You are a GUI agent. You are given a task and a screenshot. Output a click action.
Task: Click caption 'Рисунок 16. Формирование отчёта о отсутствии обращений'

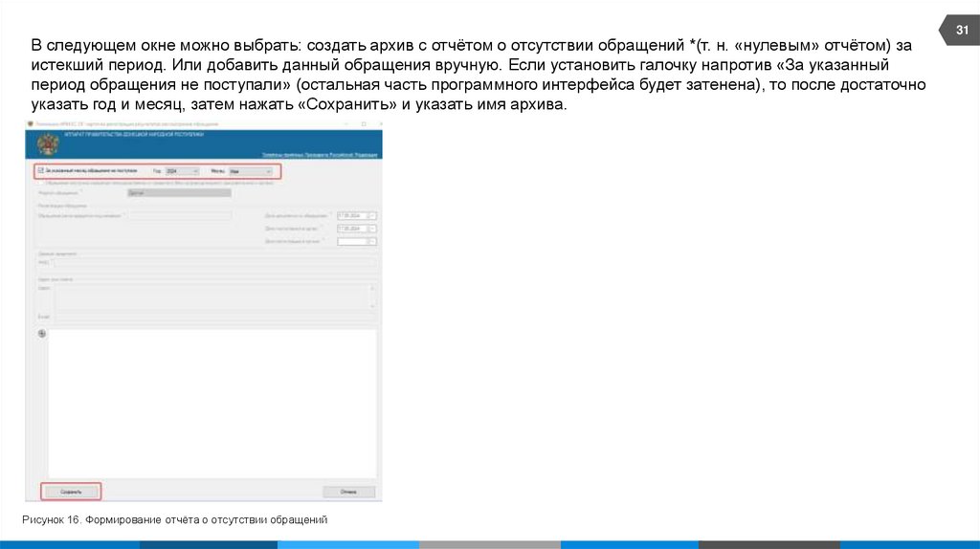click(175, 519)
